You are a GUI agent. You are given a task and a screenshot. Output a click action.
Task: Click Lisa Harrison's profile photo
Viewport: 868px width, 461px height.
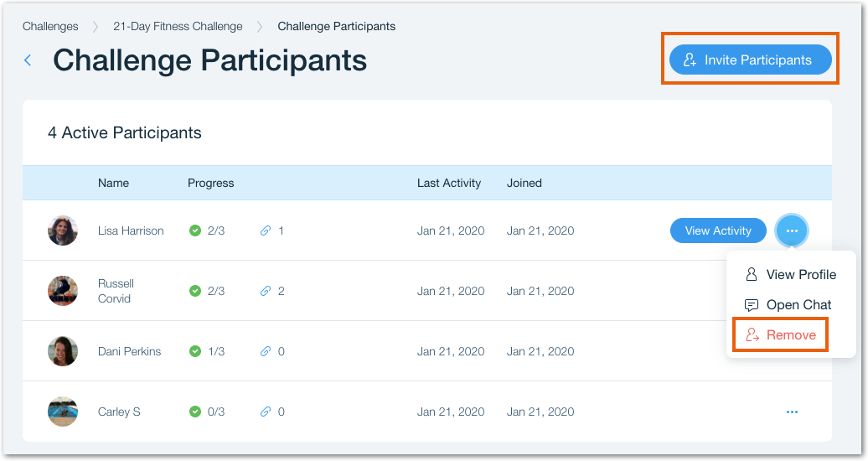click(x=63, y=230)
